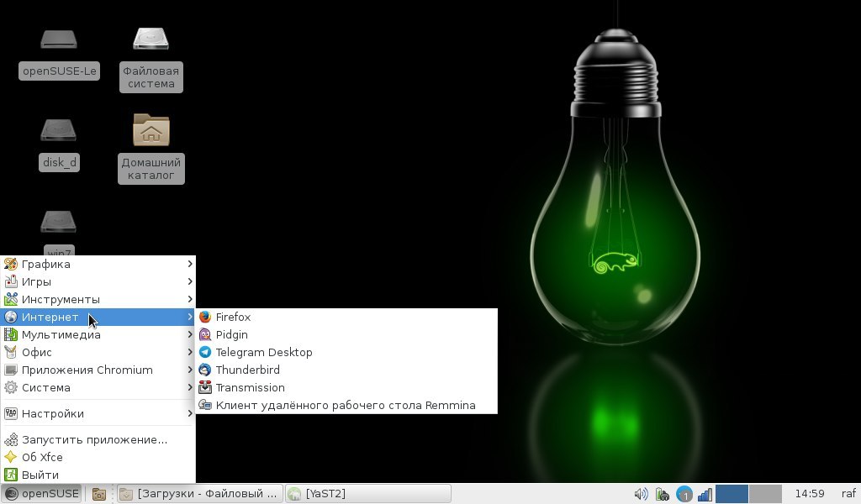Switch to Загрузки - Файловый window in taskbar
The image size is (861, 504).
pos(200,494)
